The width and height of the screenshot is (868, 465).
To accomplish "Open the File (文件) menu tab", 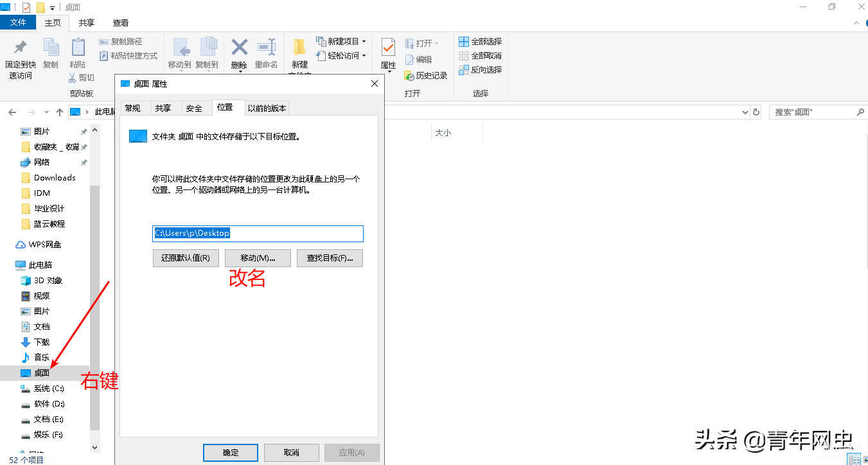I will pos(18,22).
